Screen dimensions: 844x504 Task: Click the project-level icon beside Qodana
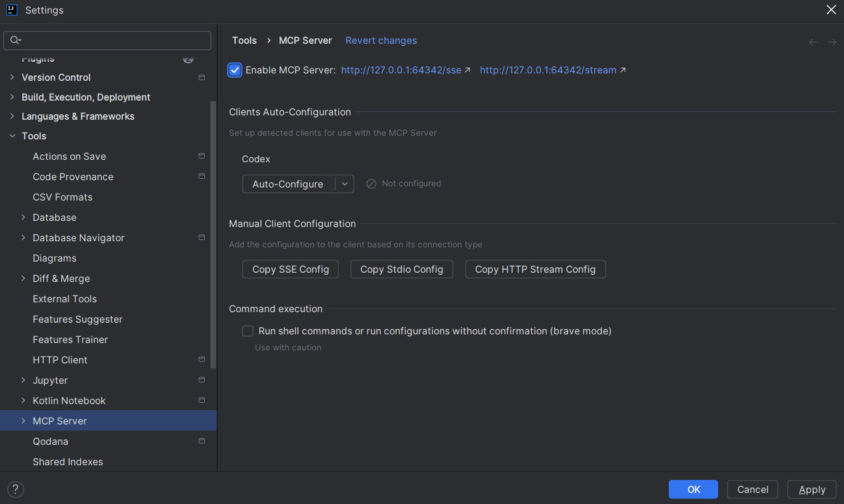tap(202, 442)
